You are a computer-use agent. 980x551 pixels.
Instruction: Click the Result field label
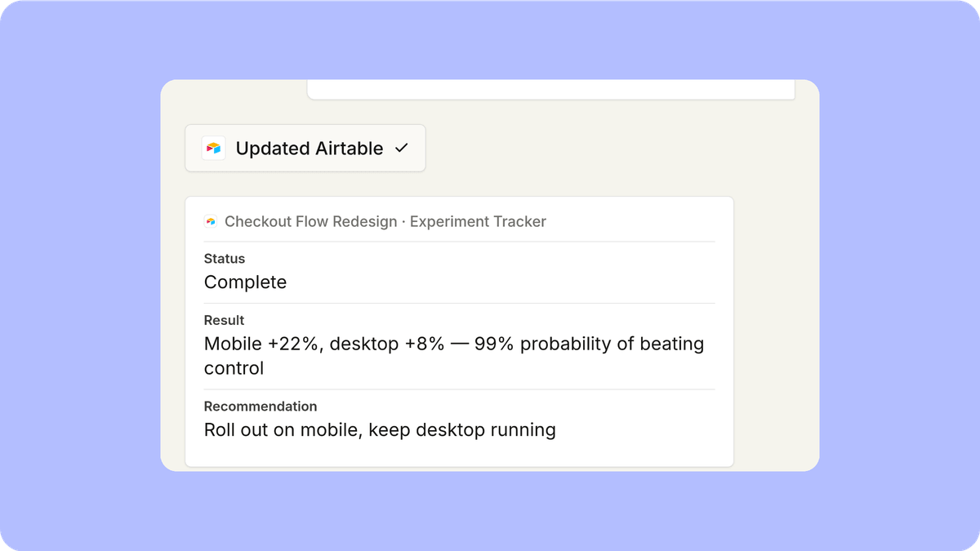pyautogui.click(x=224, y=320)
